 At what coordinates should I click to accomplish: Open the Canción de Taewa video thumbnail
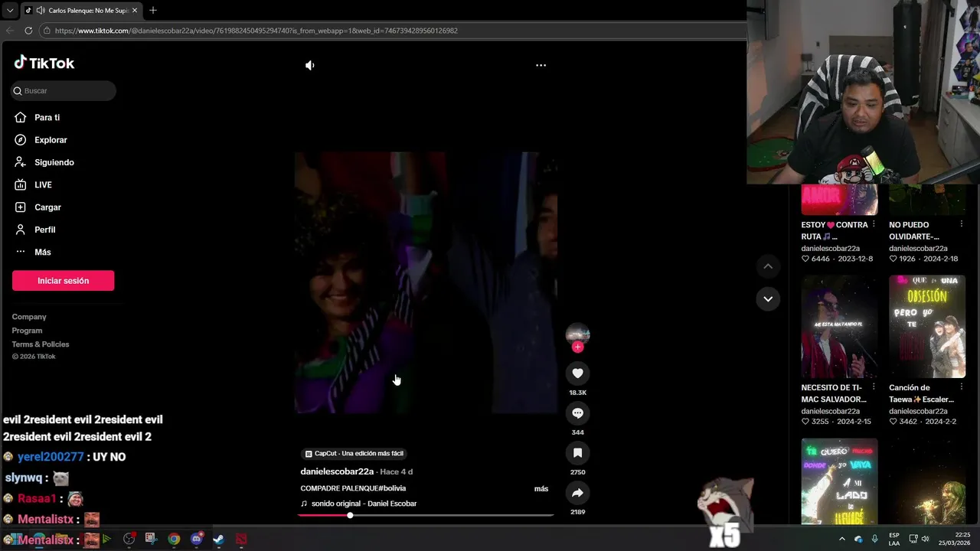point(927,327)
